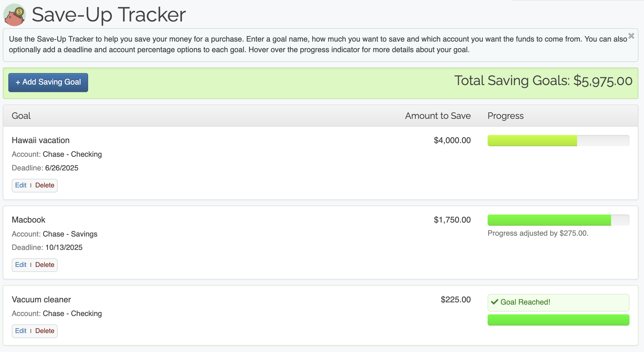Edit the Hawaii vacation goal
644x352 pixels.
point(21,185)
